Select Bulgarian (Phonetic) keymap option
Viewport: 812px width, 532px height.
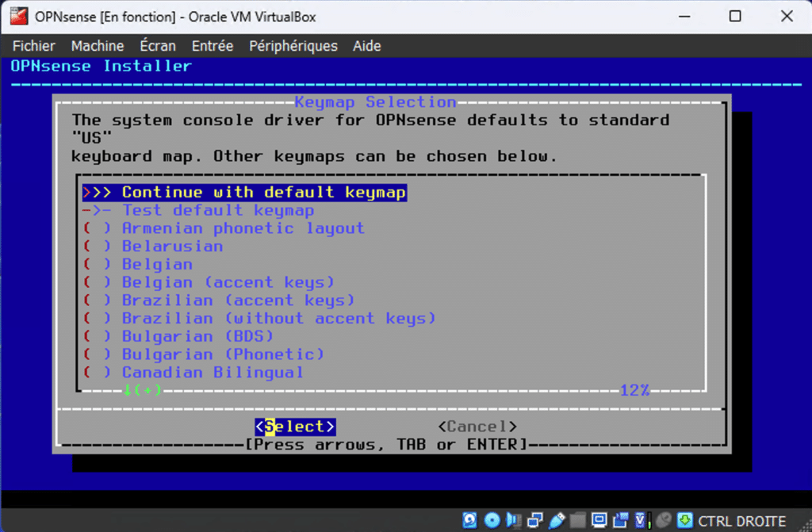204,354
